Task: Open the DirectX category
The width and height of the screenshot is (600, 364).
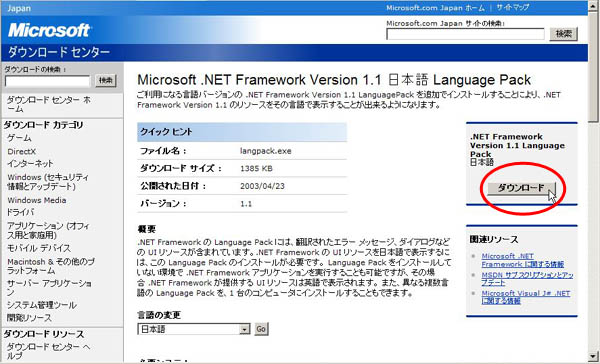Action: tap(21, 152)
